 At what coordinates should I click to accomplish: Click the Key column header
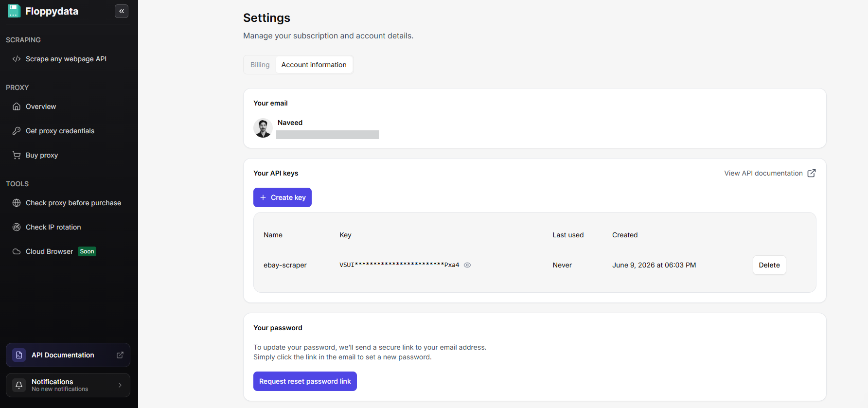pos(345,235)
